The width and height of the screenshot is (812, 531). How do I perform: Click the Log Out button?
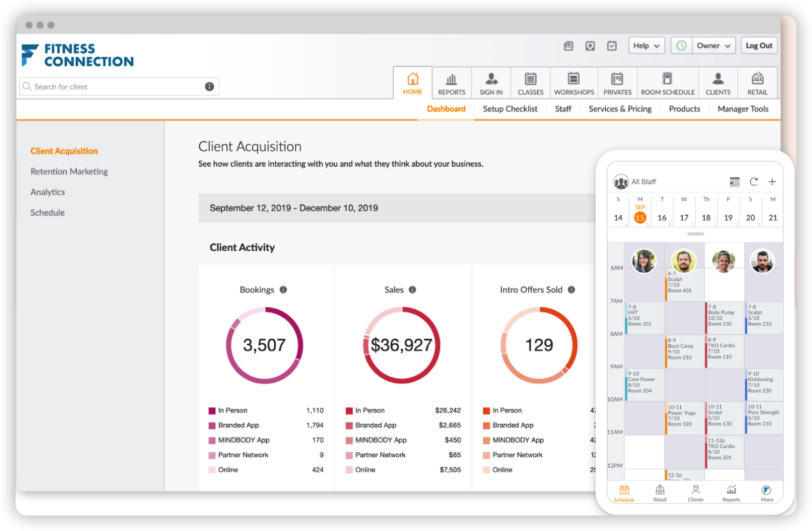tap(759, 46)
